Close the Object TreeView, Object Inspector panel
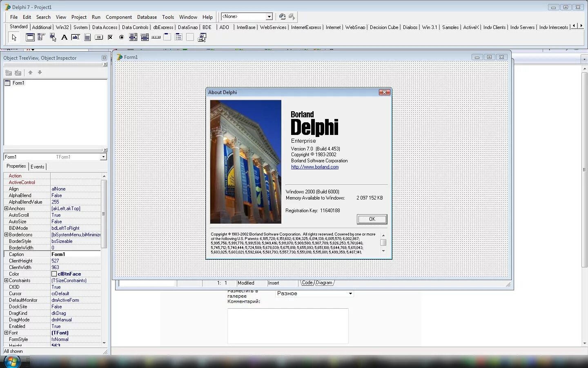The image size is (588, 368). pyautogui.click(x=104, y=58)
